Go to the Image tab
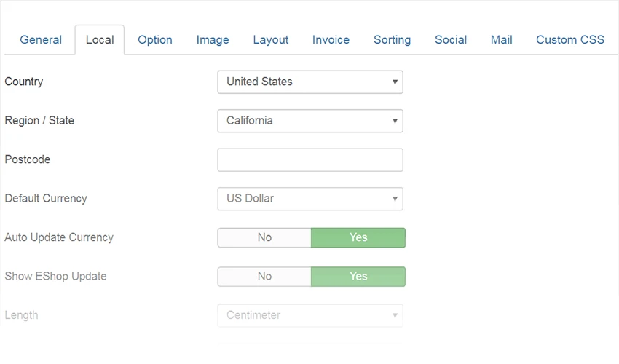The image size is (619, 364). point(213,40)
